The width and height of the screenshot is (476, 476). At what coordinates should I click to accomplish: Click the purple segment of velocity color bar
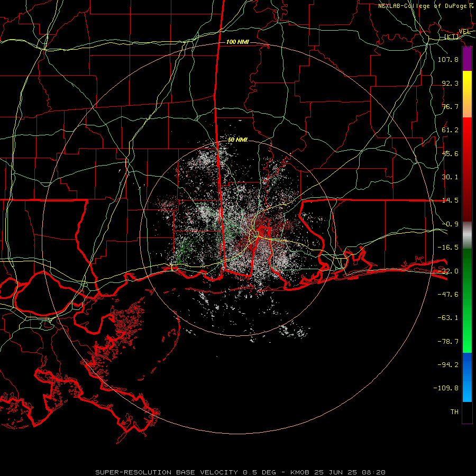tap(467, 59)
